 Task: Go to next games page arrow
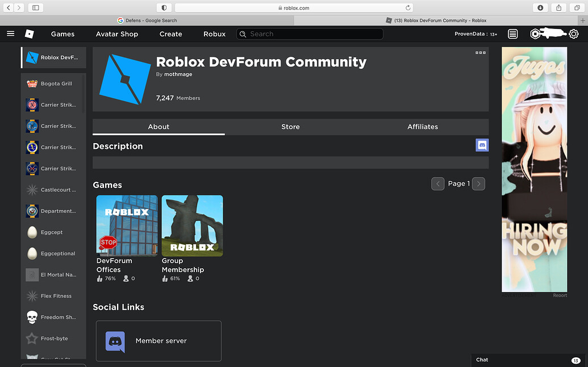[478, 183]
